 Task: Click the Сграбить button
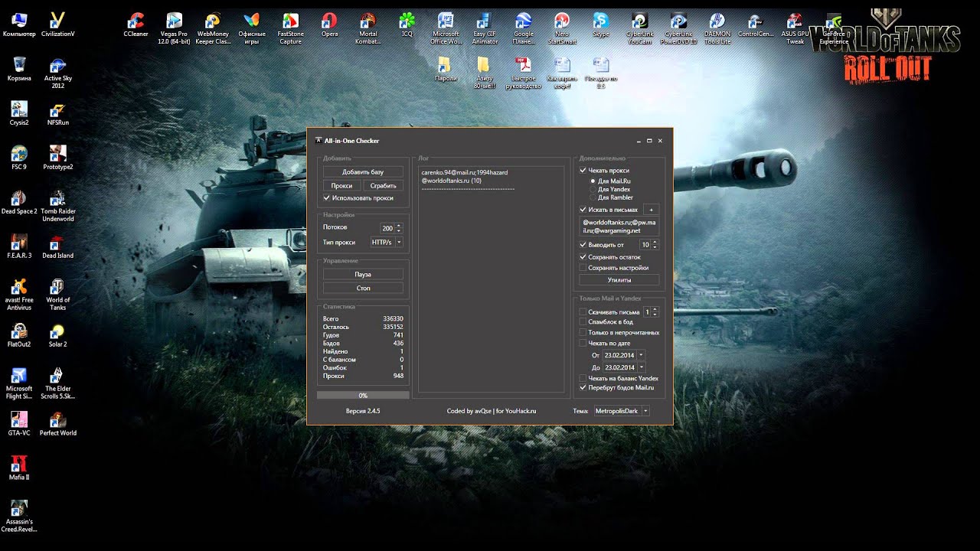pos(384,185)
